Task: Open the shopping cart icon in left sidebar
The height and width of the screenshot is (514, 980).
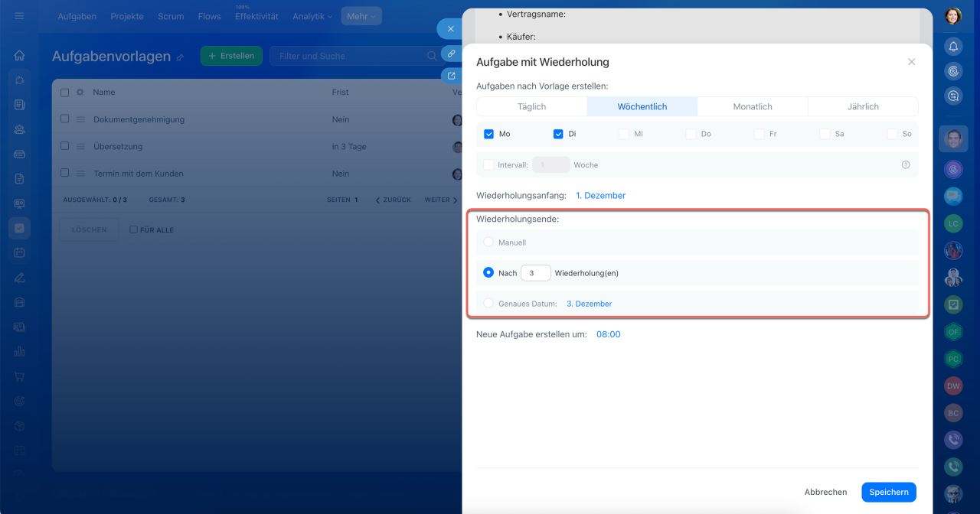Action: (19, 376)
